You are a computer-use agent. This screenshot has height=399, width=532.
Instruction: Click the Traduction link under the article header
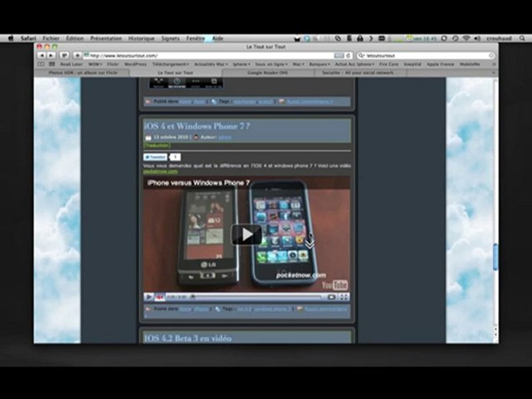(x=157, y=145)
